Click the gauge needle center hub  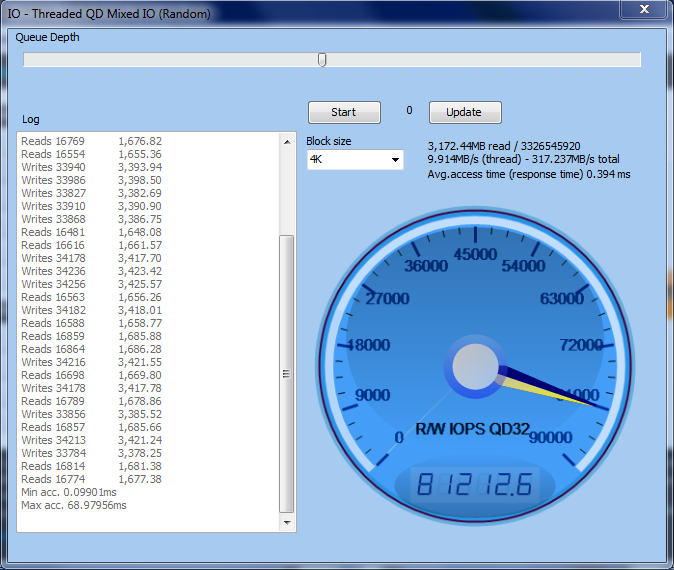coord(475,366)
